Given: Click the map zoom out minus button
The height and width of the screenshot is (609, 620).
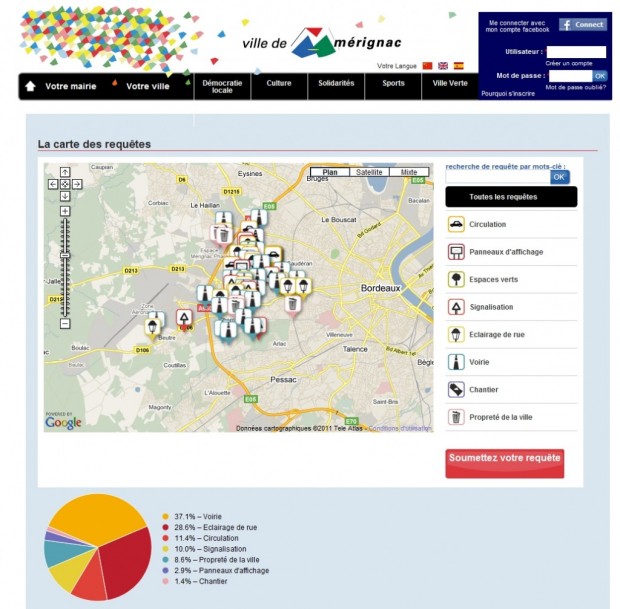Looking at the screenshot, I should coord(65,323).
